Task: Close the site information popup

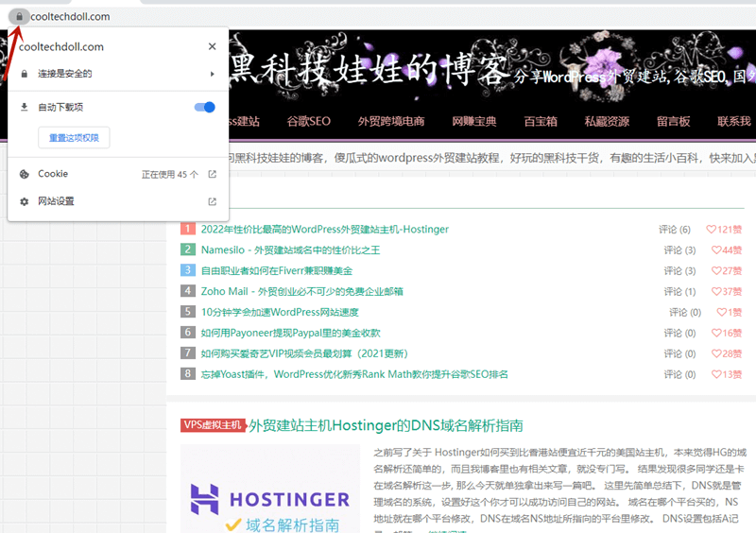Action: pos(212,46)
